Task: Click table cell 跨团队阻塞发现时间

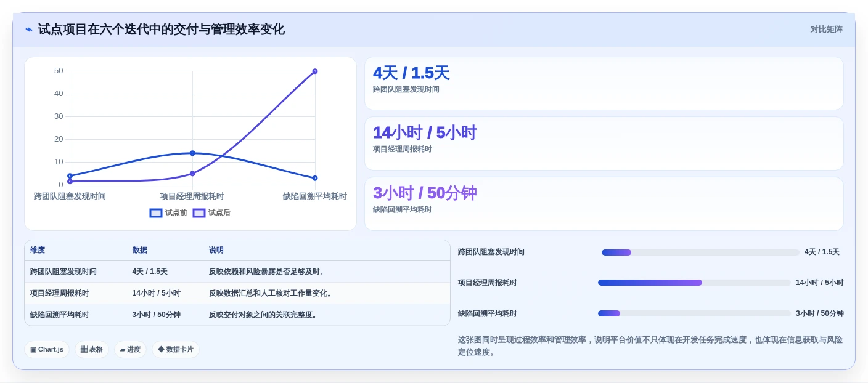Action: click(x=63, y=272)
